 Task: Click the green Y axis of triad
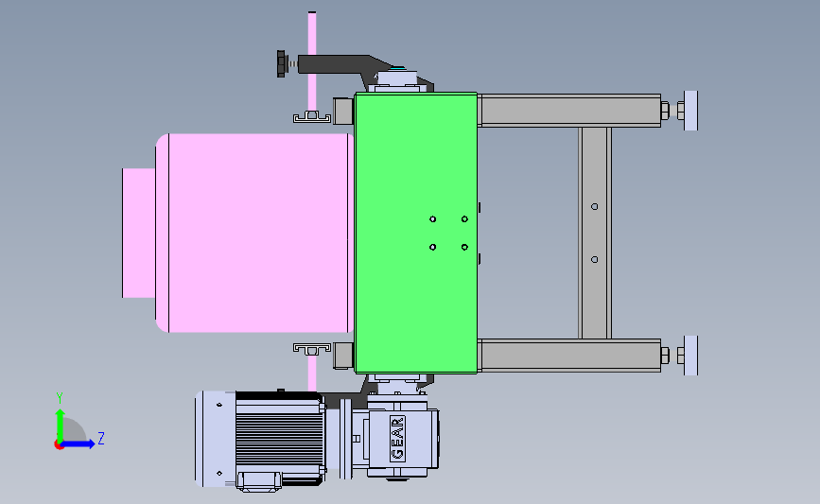61,425
